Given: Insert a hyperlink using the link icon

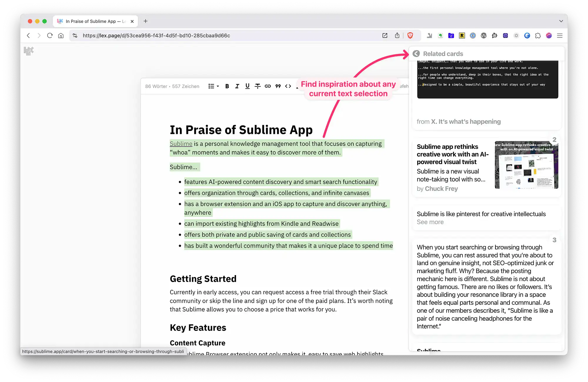Looking at the screenshot, I should pyautogui.click(x=268, y=86).
